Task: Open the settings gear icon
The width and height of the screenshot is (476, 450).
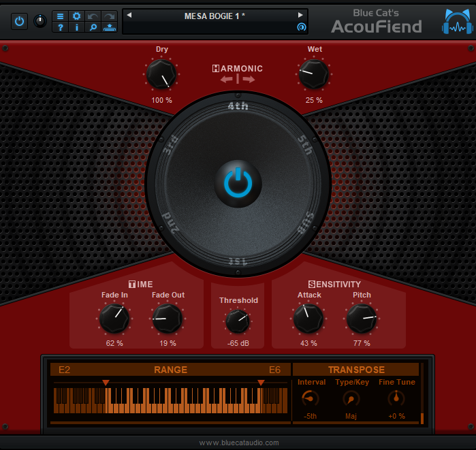Action: [76, 16]
